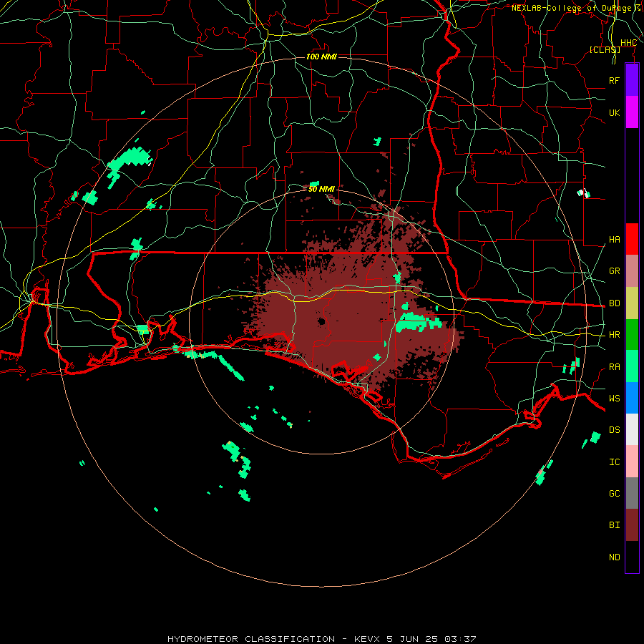Click the "HHC" product code text
The width and height of the screenshot is (644, 644).
[628, 43]
